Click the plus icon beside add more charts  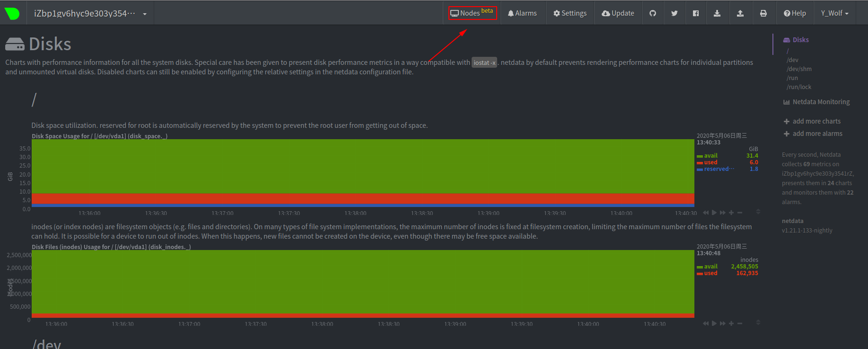click(x=787, y=122)
